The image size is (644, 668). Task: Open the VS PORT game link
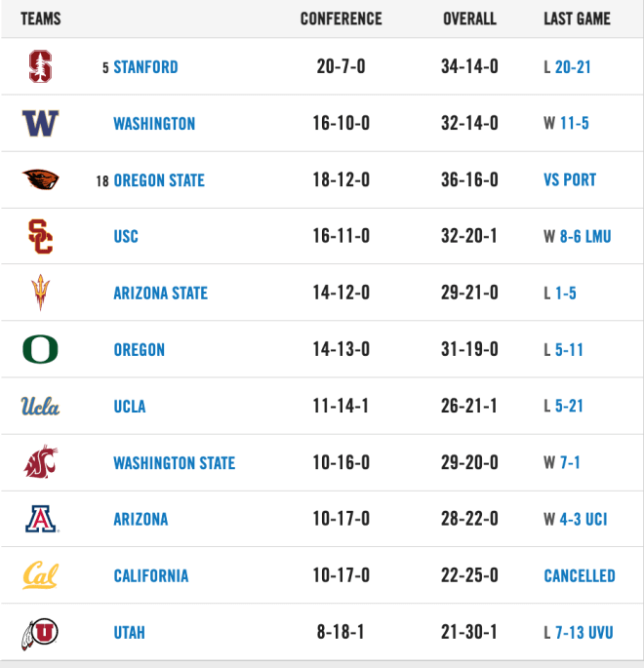[x=570, y=179]
